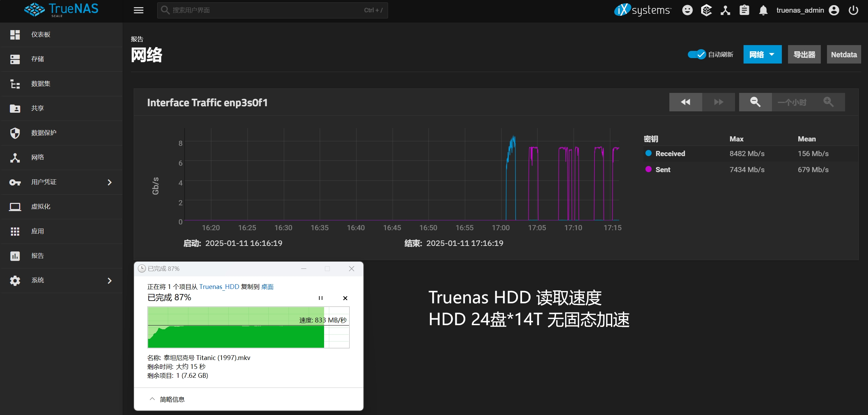Open the iXsystems logo link
The image size is (868, 415).
pyautogui.click(x=643, y=10)
